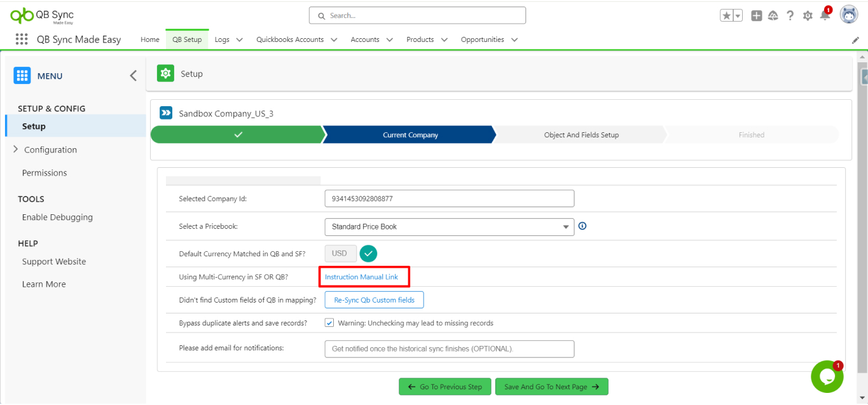Screen dimensions: 868x405
Task: Open the user profile avatar
Action: (849, 15)
